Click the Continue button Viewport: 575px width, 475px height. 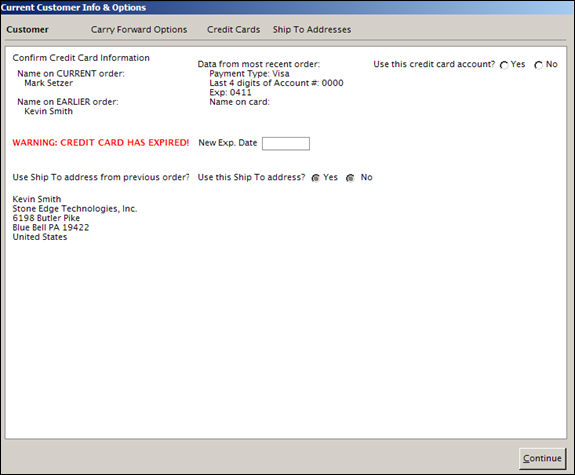coord(542,458)
